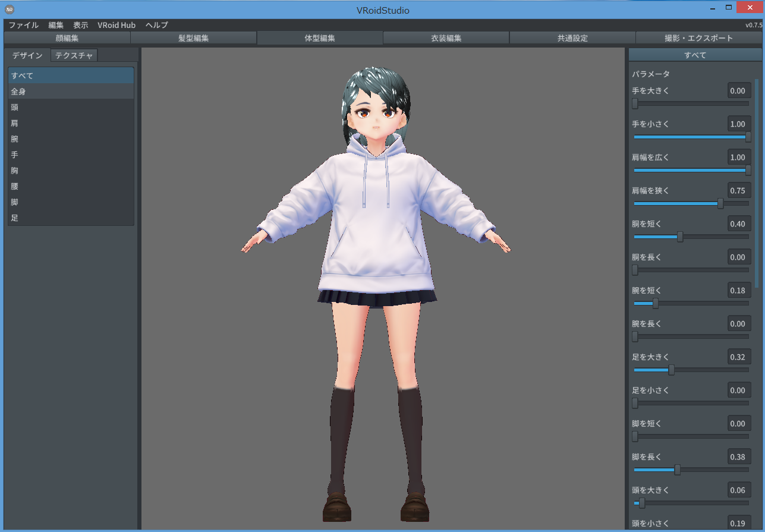Click the 肩幅を広く value field
Screen dimensions: 765x532
pyautogui.click(x=739, y=158)
